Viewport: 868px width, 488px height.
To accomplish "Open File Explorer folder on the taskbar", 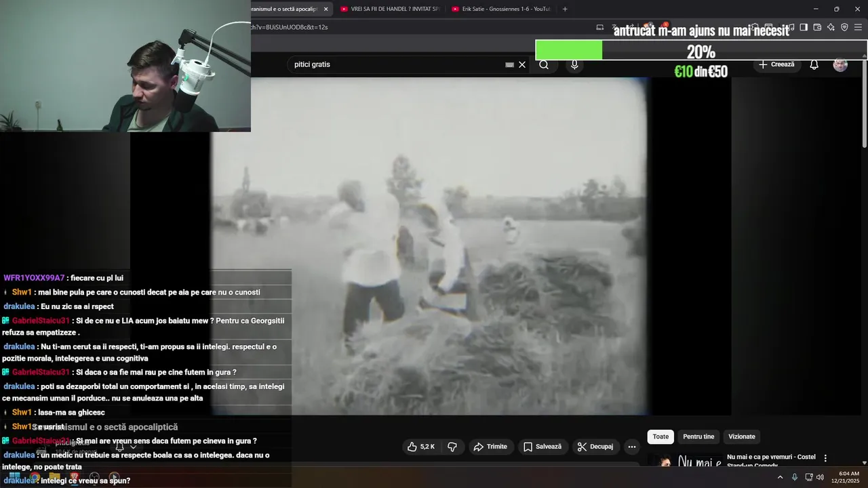I will (54, 477).
